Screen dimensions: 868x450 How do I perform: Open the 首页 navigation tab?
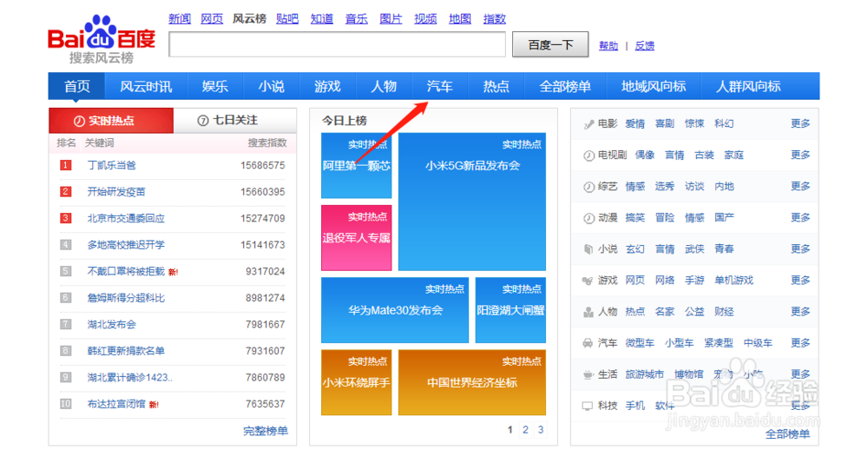(77, 87)
